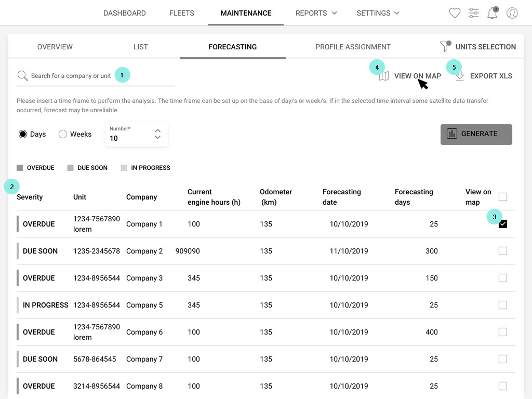Click the Number input field showing 10

[x=137, y=134]
